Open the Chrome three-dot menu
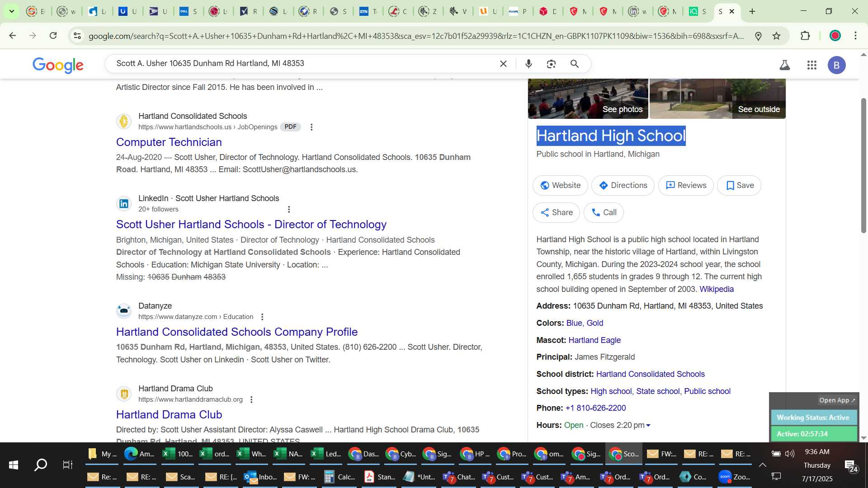Screen dimensions: 868x488 [855, 36]
